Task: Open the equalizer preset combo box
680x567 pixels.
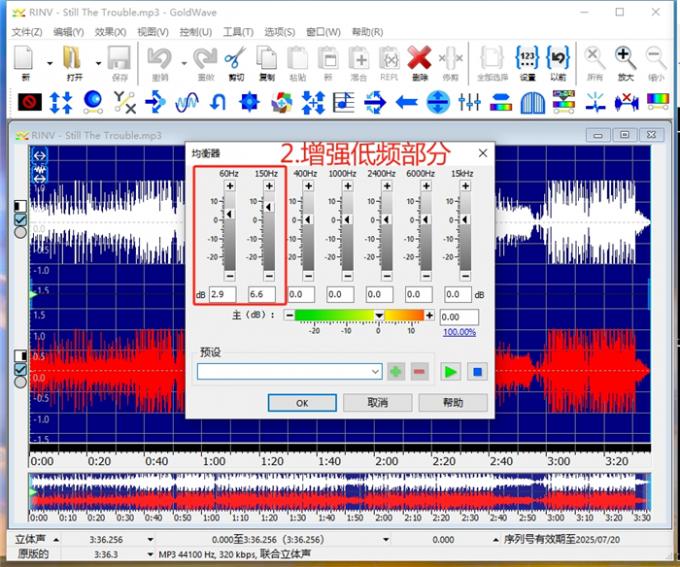Action: (289, 372)
